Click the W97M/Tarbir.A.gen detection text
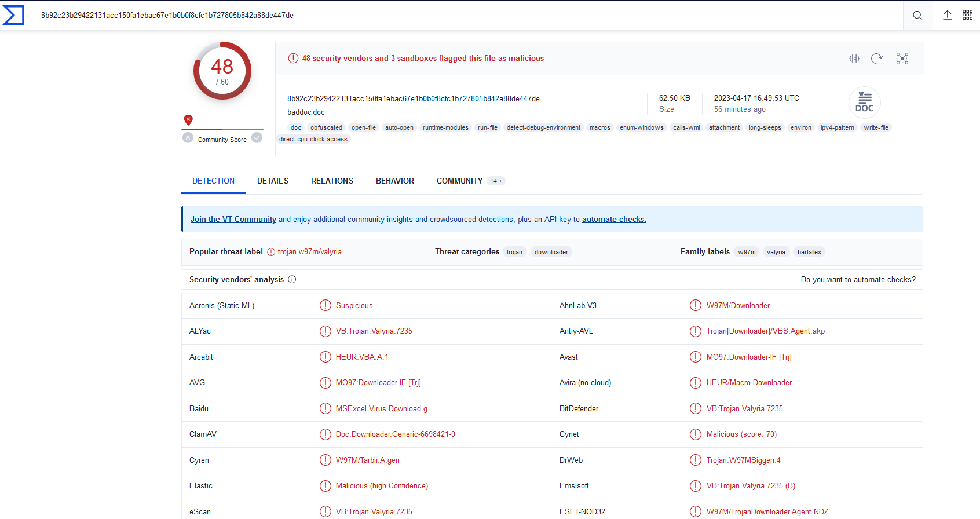This screenshot has width=980, height=519. tap(368, 460)
